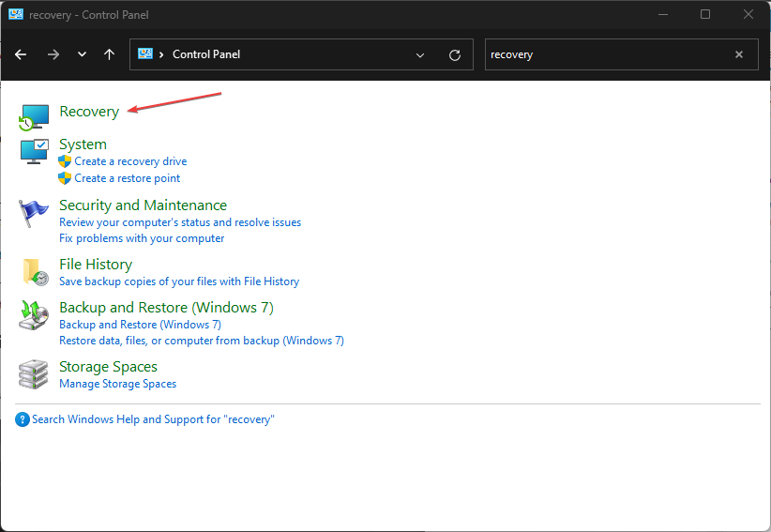Viewport: 771px width, 532px height.
Task: Click the System computer icon
Action: 34,150
